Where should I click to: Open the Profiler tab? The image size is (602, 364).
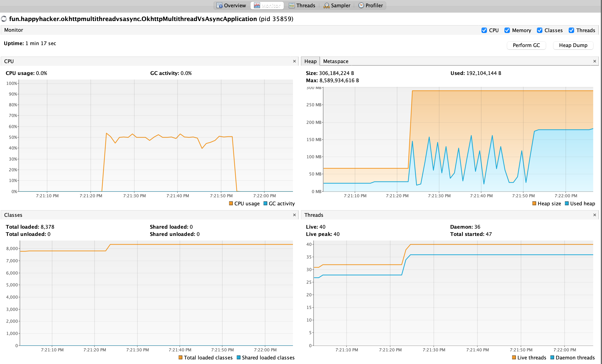[370, 5]
